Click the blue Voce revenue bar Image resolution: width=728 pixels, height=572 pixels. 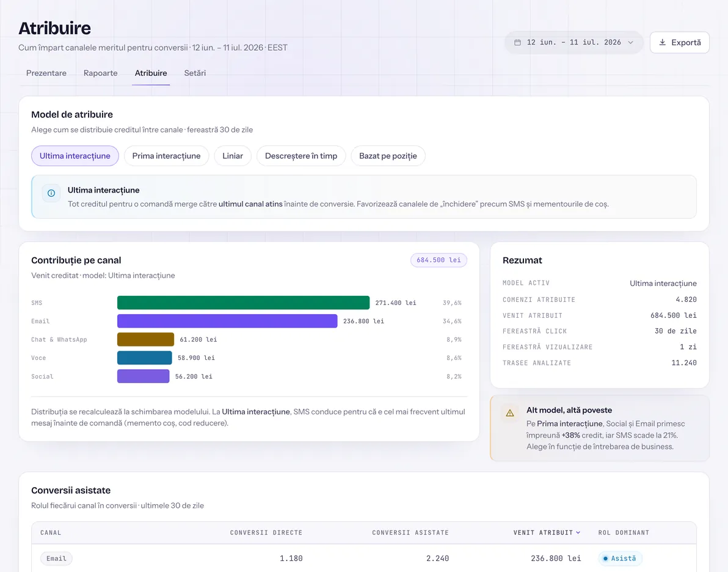pyautogui.click(x=144, y=358)
